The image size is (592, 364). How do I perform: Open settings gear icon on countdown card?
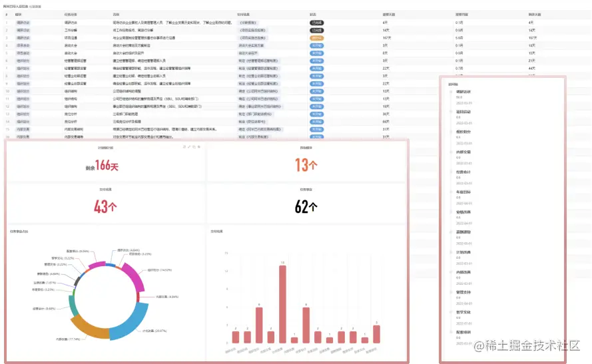coord(199,147)
